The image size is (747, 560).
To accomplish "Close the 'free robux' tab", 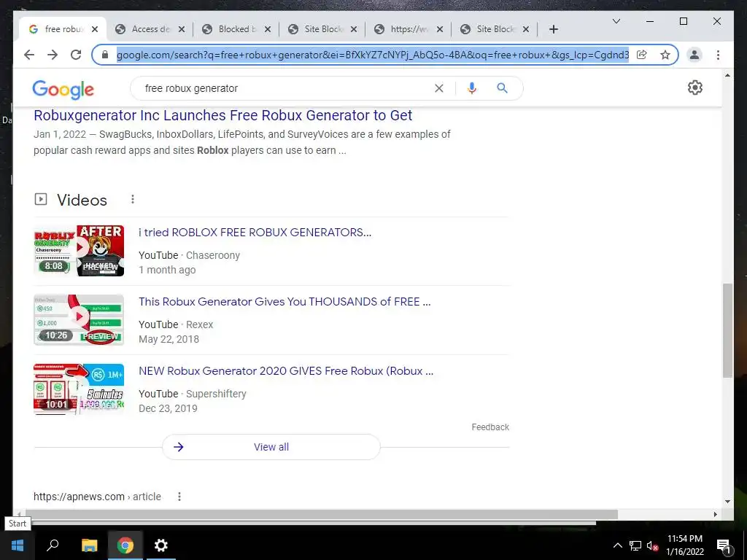I will coord(95,29).
